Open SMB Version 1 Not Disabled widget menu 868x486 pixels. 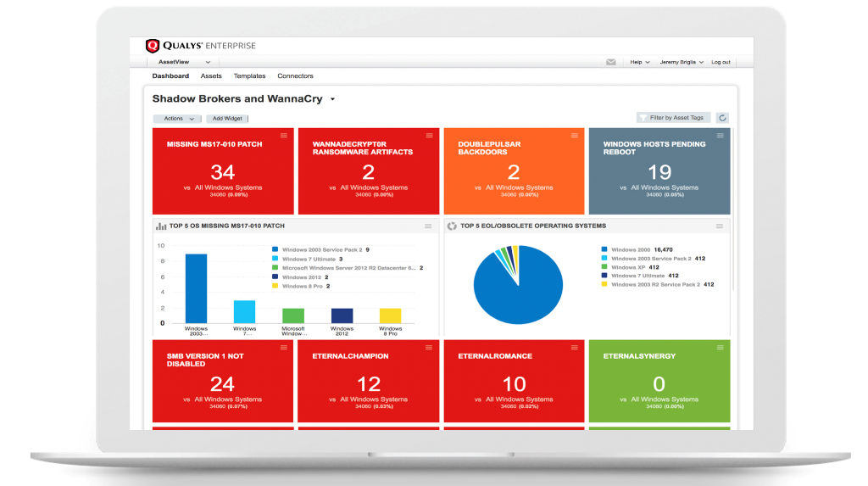pyautogui.click(x=283, y=348)
